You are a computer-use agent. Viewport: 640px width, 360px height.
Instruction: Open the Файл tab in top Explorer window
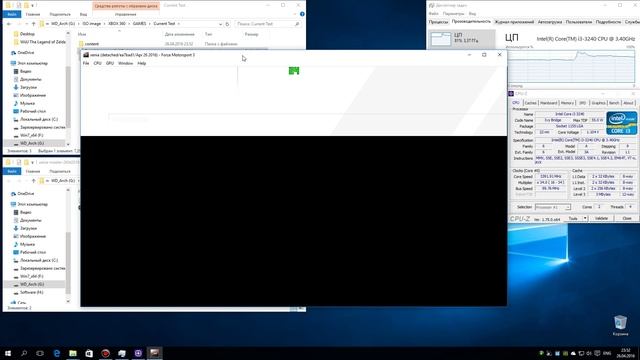(12, 14)
